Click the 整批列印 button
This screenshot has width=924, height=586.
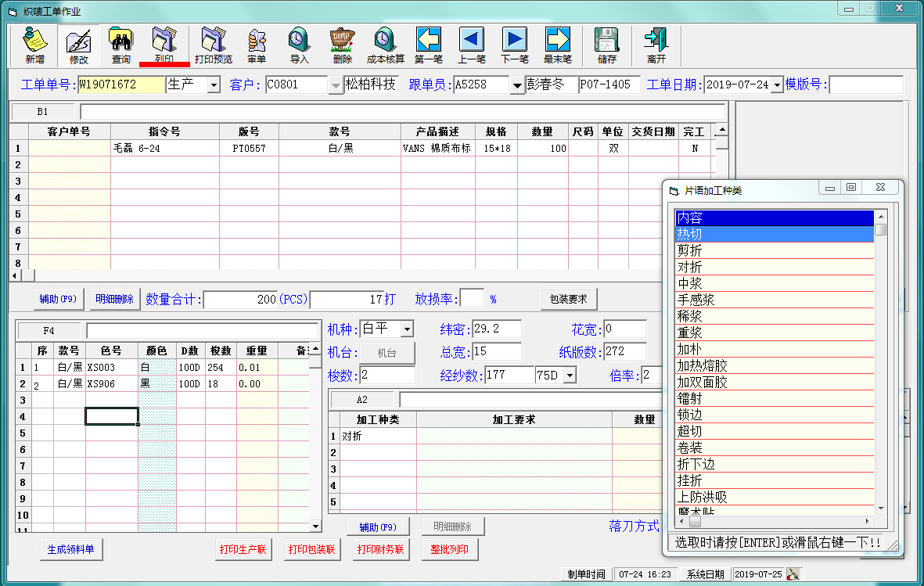450,549
